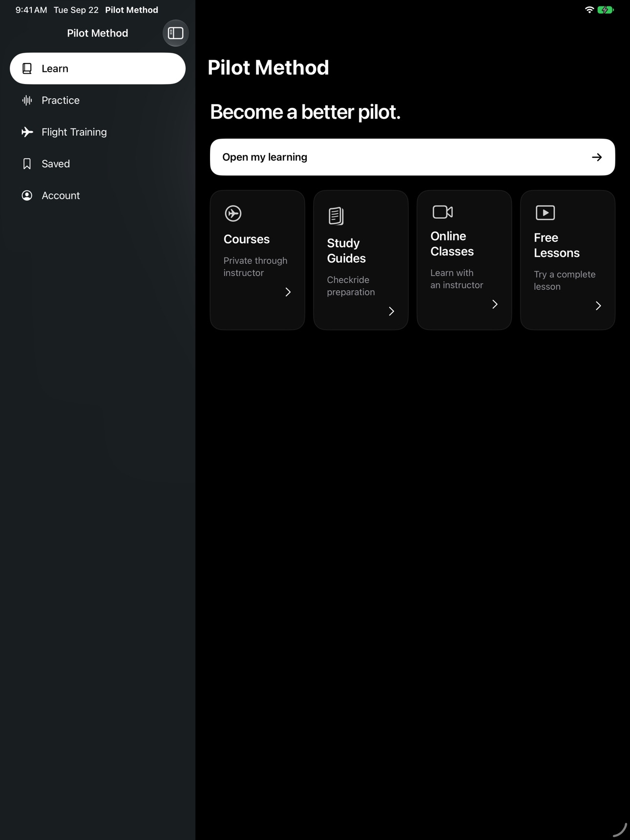This screenshot has height=840, width=630.
Task: Click the Online Classes video camera icon
Action: 443,212
